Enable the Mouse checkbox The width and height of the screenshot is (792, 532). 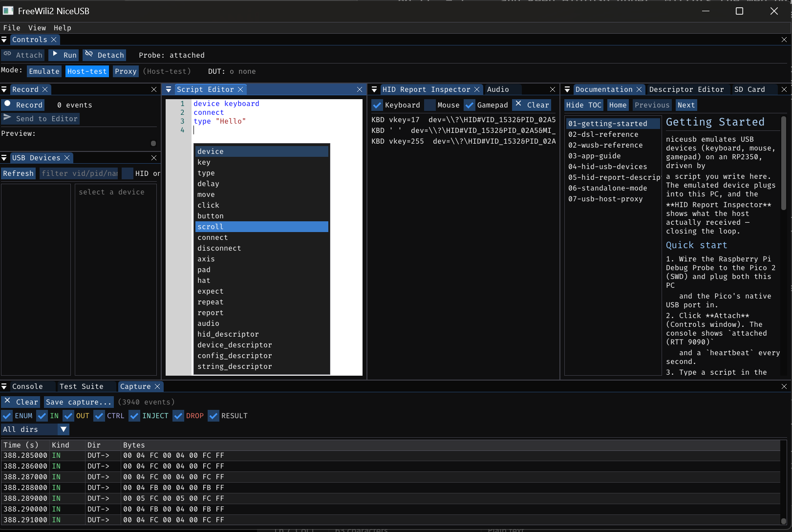430,105
